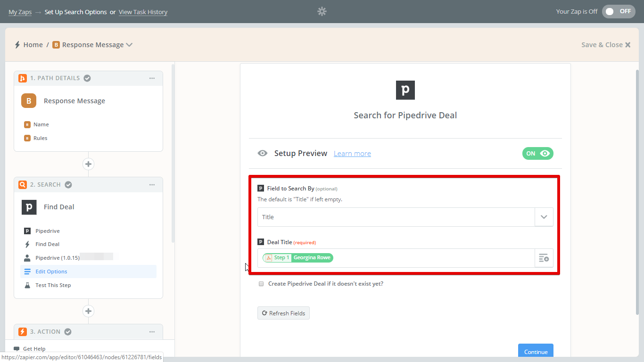Add a step below Path Details
Screen dimensions: 644x362
tap(88, 164)
